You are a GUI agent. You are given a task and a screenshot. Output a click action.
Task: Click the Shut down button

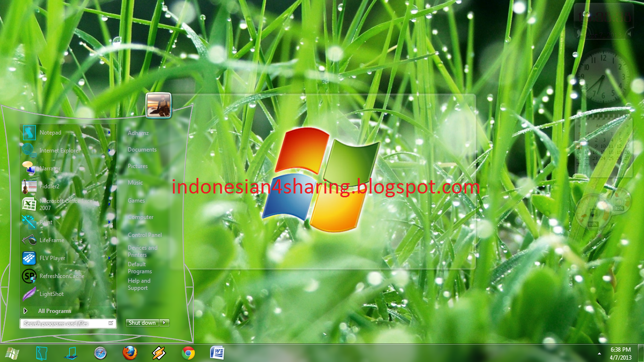142,323
